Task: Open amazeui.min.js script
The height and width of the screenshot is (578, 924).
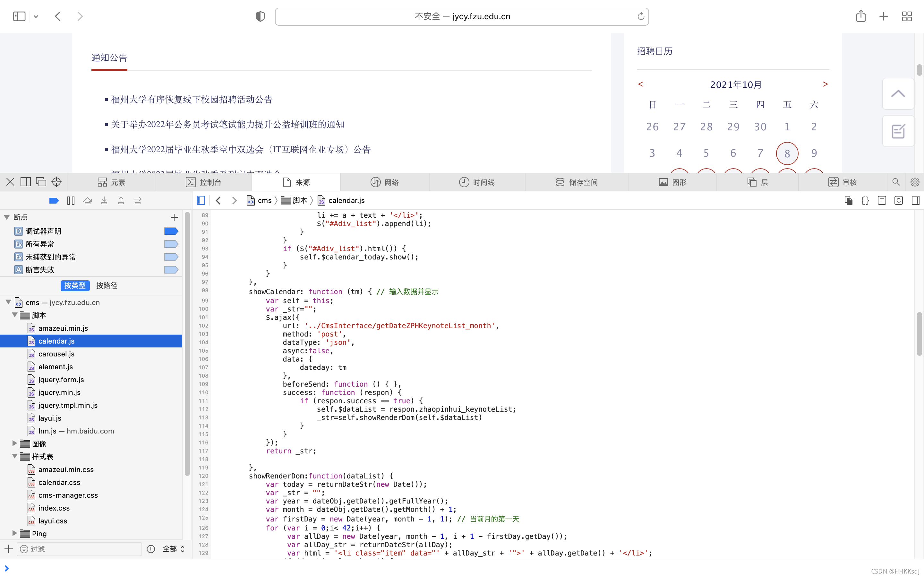Action: (x=63, y=328)
